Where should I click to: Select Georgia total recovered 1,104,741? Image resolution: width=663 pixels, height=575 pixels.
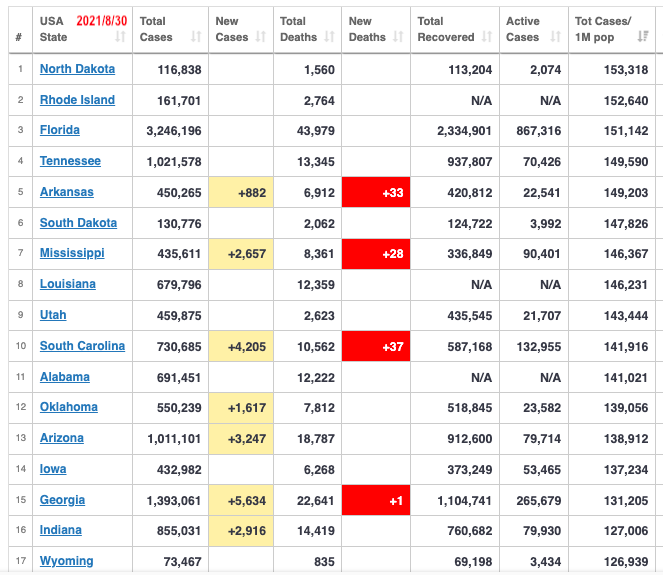pos(464,501)
